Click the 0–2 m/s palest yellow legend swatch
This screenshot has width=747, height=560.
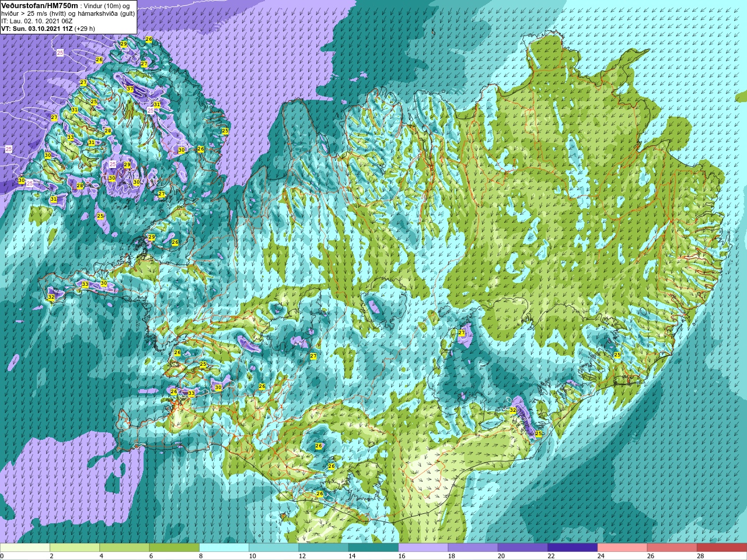25,548
